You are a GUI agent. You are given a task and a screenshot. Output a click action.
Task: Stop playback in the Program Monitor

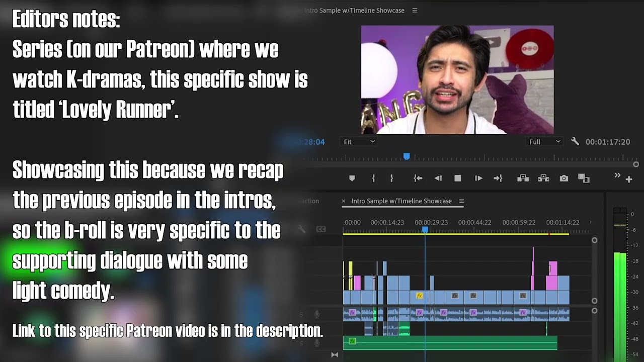(x=458, y=178)
